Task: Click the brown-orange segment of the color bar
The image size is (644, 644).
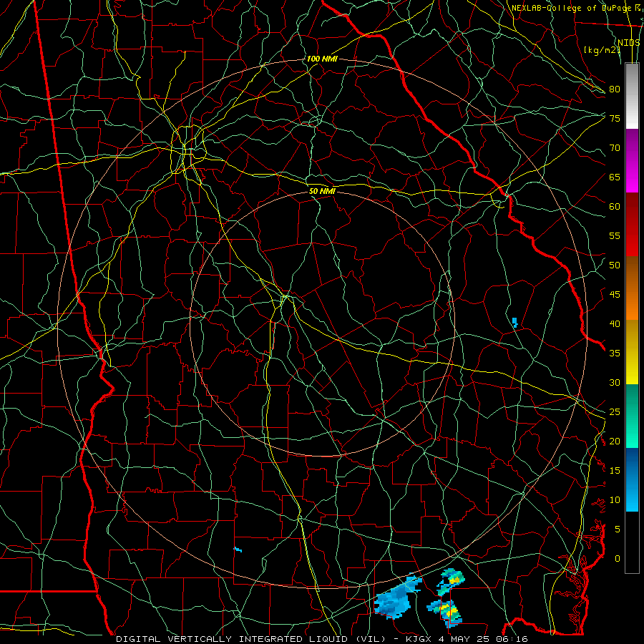Action: pos(632,288)
